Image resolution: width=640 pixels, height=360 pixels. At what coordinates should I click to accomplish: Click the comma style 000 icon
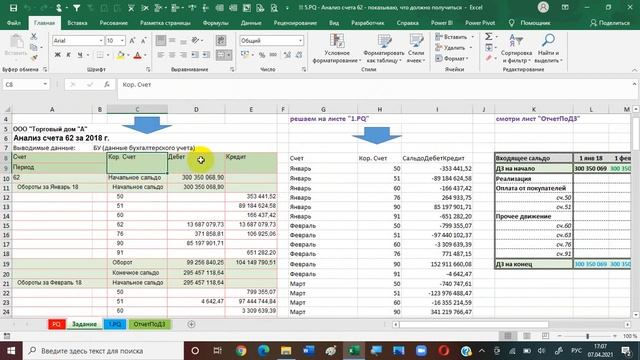click(273, 55)
